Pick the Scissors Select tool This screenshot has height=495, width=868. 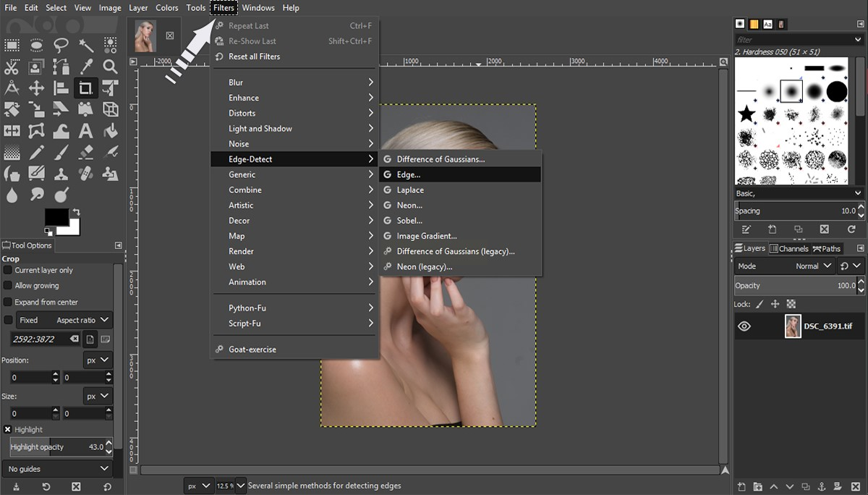(12, 67)
